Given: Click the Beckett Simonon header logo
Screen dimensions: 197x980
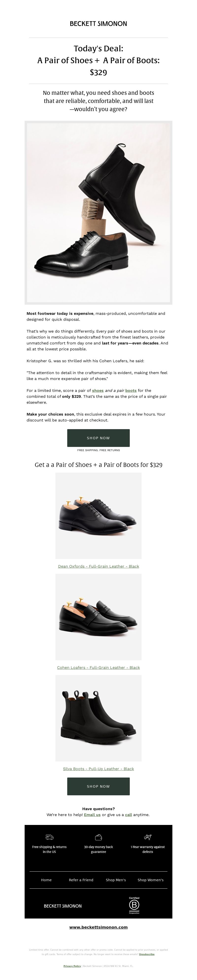Looking at the screenshot, I should pyautogui.click(x=98, y=24).
